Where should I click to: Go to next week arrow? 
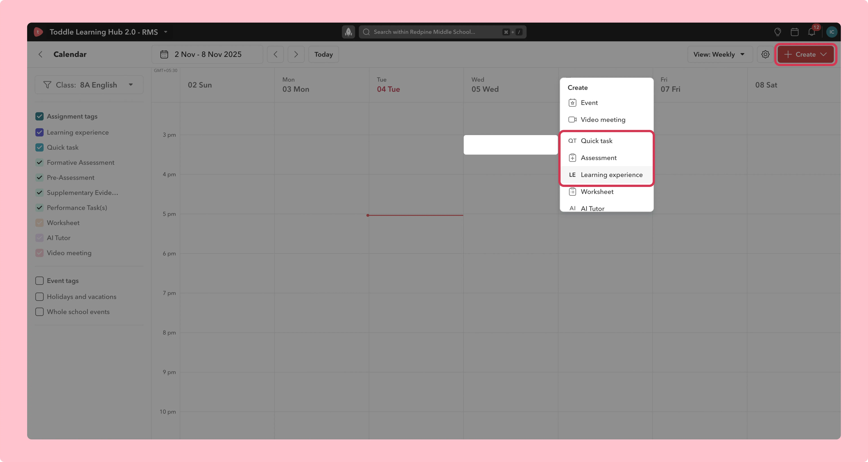pyautogui.click(x=296, y=54)
